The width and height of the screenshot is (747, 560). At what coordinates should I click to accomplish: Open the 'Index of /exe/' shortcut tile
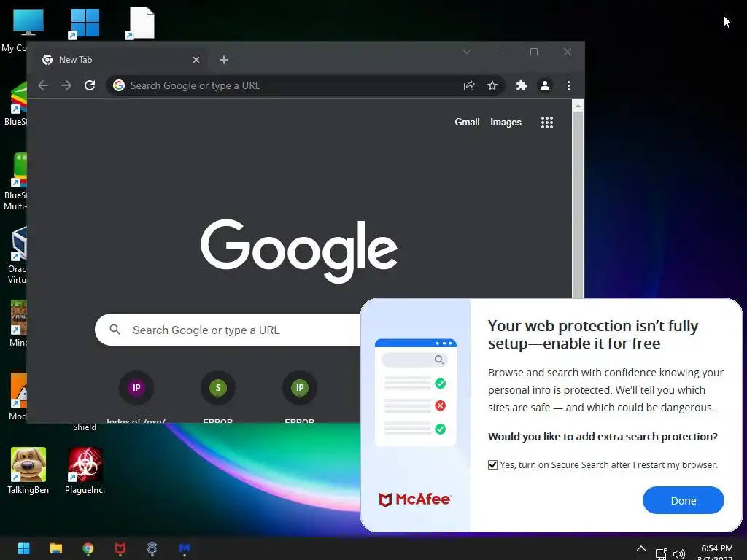pyautogui.click(x=136, y=396)
